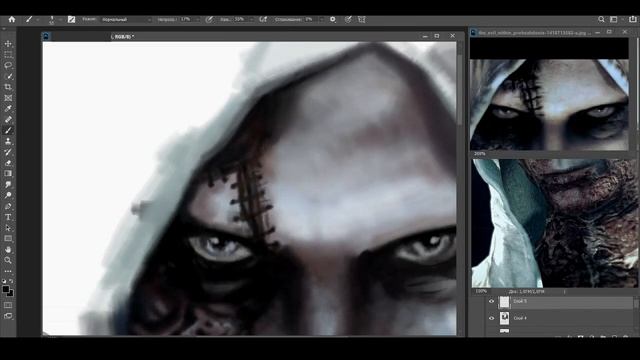Open the reference window status info arrow
The width and height of the screenshot is (640, 360).
[x=565, y=292]
